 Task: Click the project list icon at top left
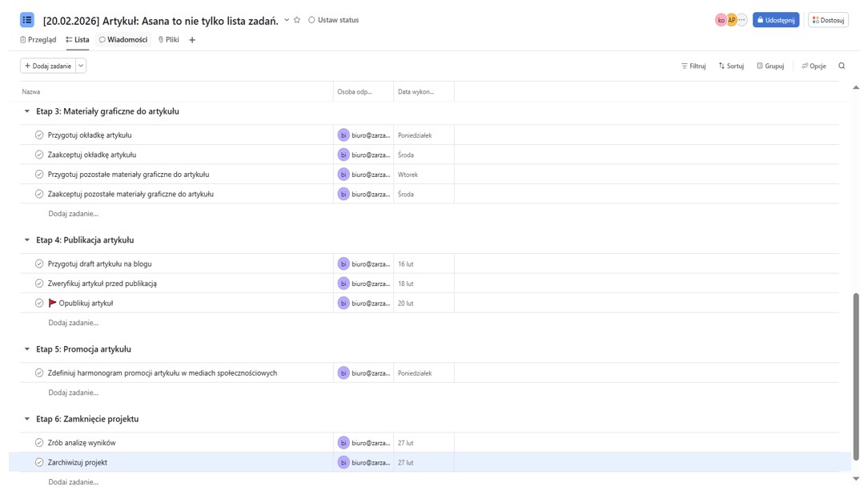27,20
